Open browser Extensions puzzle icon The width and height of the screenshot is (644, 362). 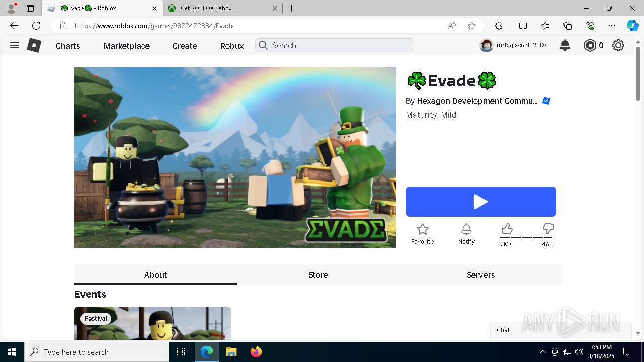tap(499, 26)
